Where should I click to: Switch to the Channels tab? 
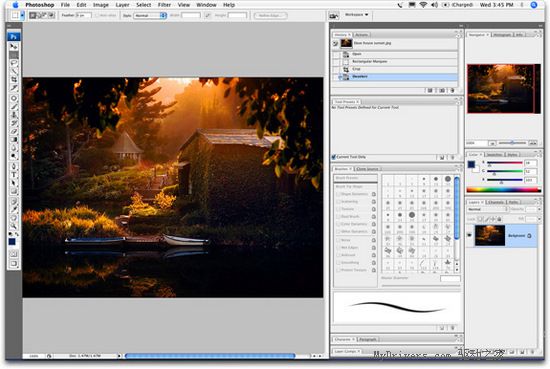[x=496, y=202]
